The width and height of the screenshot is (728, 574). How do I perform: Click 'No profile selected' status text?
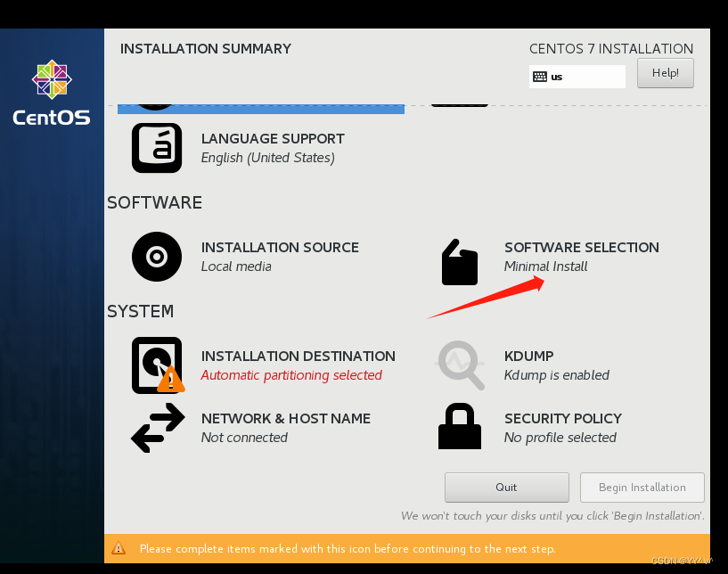pos(560,438)
